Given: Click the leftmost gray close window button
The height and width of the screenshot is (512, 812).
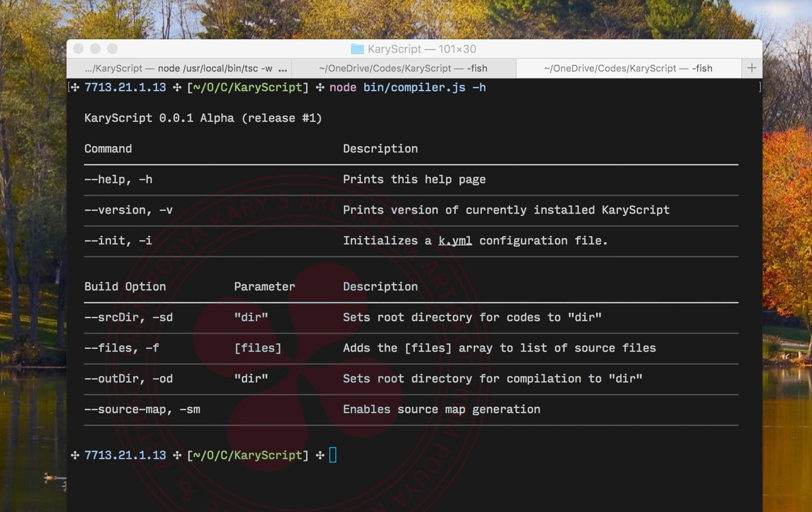Looking at the screenshot, I should click(x=79, y=49).
